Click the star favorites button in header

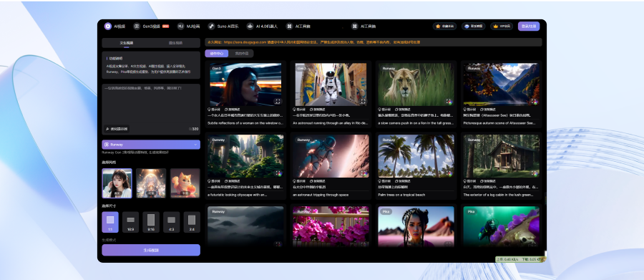pos(444,26)
